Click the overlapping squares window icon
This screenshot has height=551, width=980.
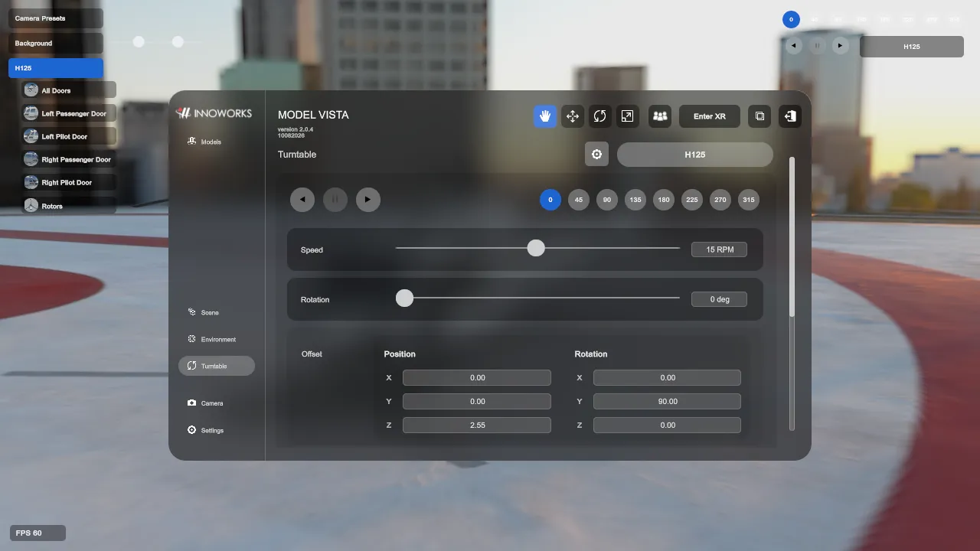pos(759,116)
